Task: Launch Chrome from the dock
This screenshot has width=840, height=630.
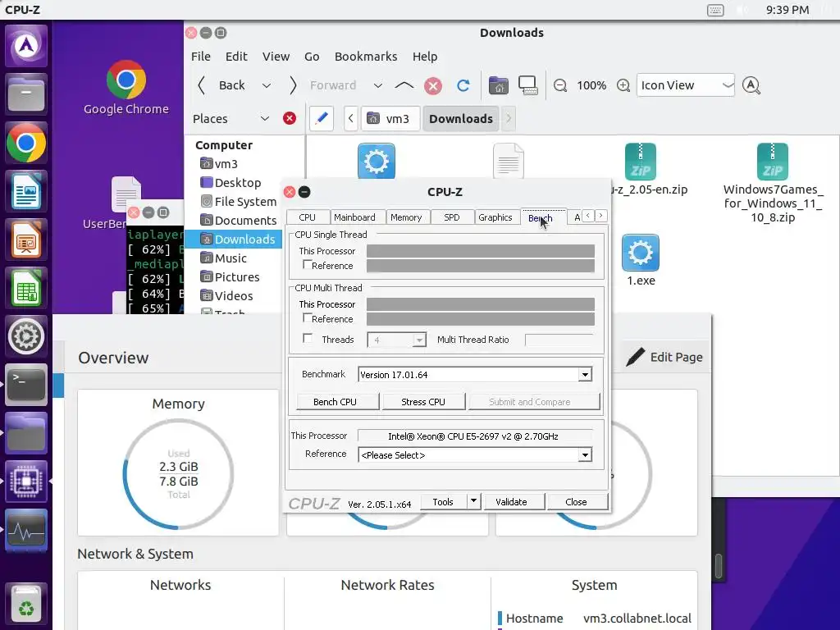Action: tap(25, 143)
